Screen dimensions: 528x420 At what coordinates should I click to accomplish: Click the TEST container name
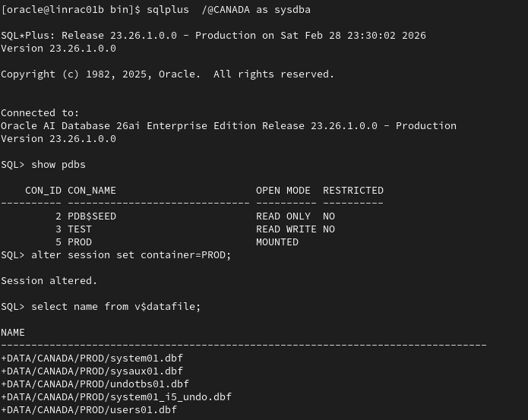(x=80, y=229)
